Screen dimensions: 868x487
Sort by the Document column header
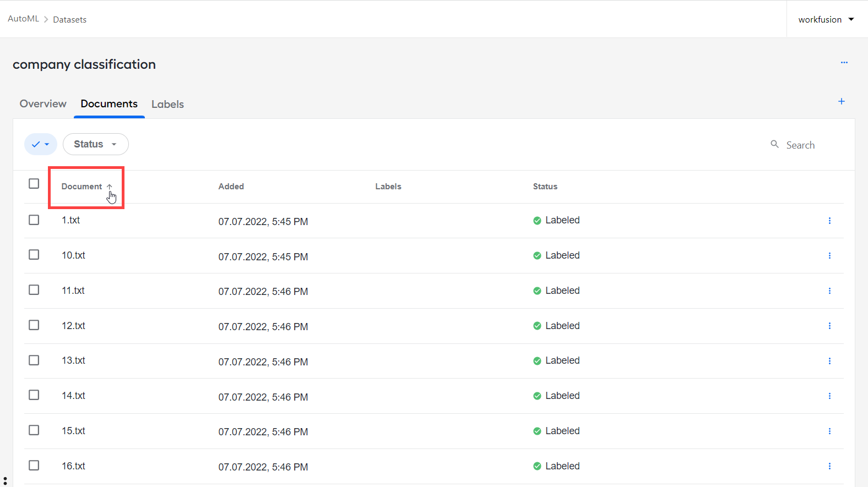86,187
